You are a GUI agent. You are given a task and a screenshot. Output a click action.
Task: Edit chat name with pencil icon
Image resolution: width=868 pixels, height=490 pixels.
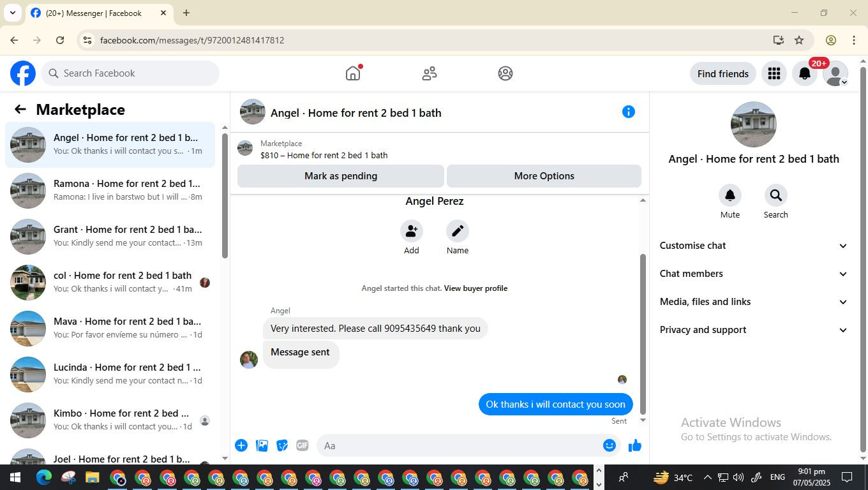coord(458,231)
